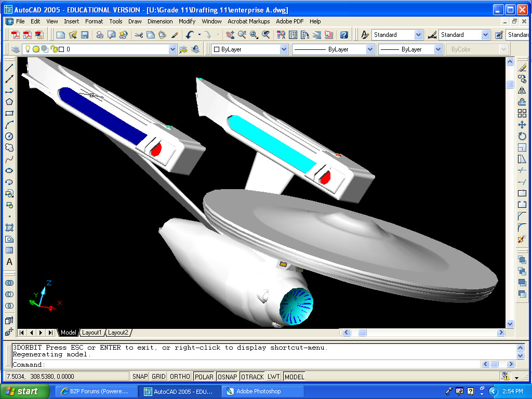The height and width of the screenshot is (399, 532).
Task: Click the Help question mark icon
Action: click(x=344, y=35)
